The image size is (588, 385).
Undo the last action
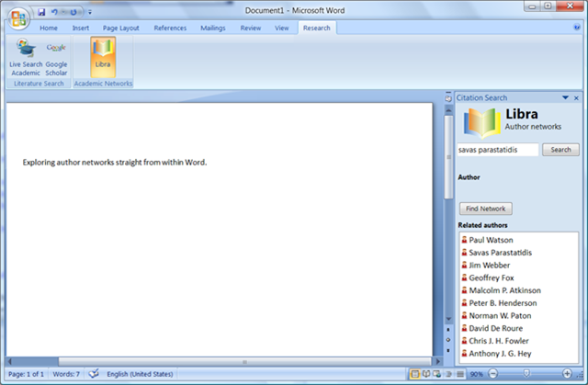pos(55,12)
